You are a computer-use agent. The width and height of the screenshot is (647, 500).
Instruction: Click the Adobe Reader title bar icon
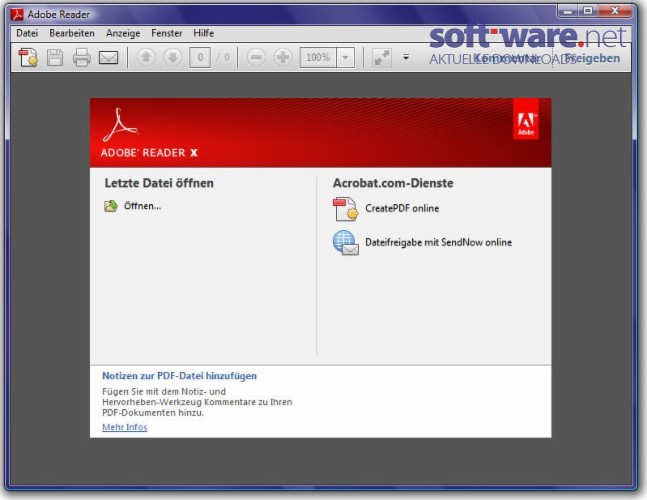point(17,14)
